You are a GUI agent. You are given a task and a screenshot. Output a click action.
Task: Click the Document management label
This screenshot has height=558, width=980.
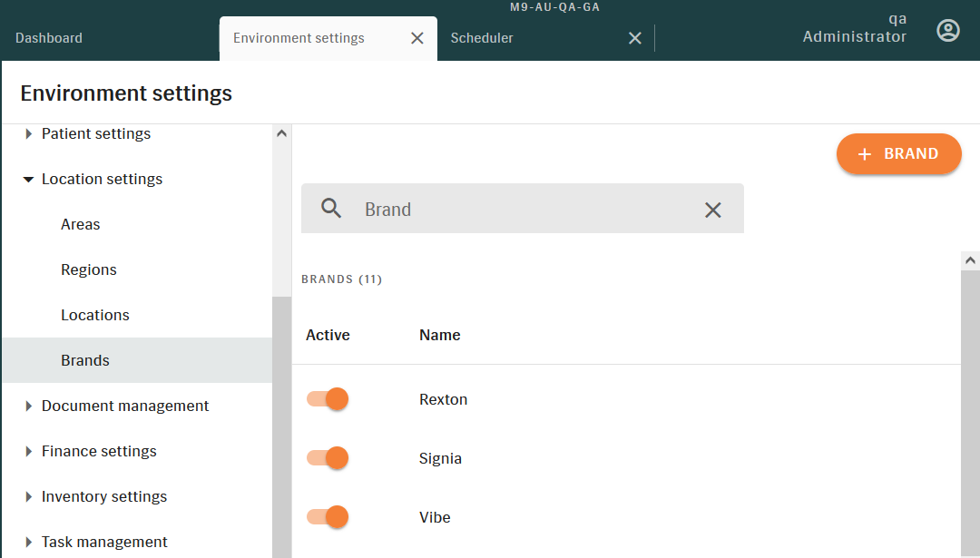(125, 406)
